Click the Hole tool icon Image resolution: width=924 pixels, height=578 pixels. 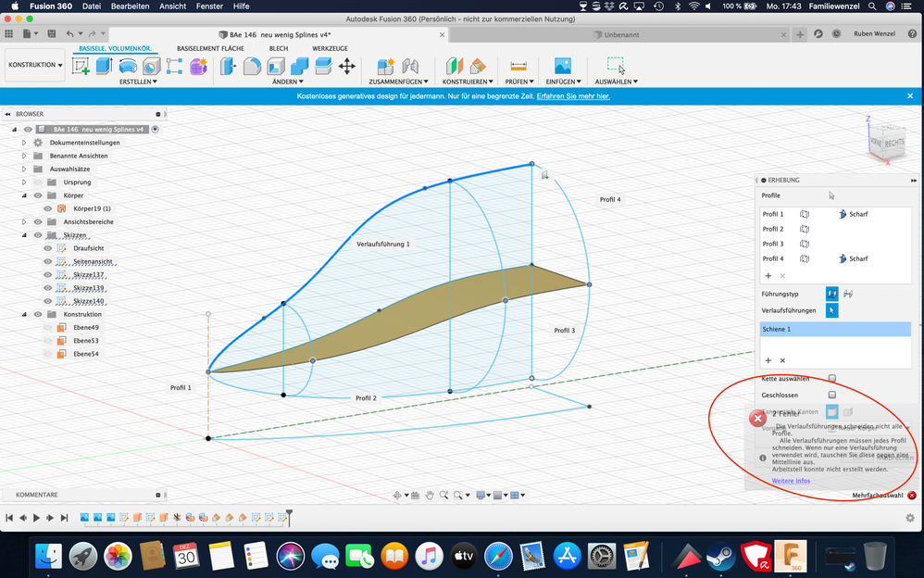tap(152, 66)
